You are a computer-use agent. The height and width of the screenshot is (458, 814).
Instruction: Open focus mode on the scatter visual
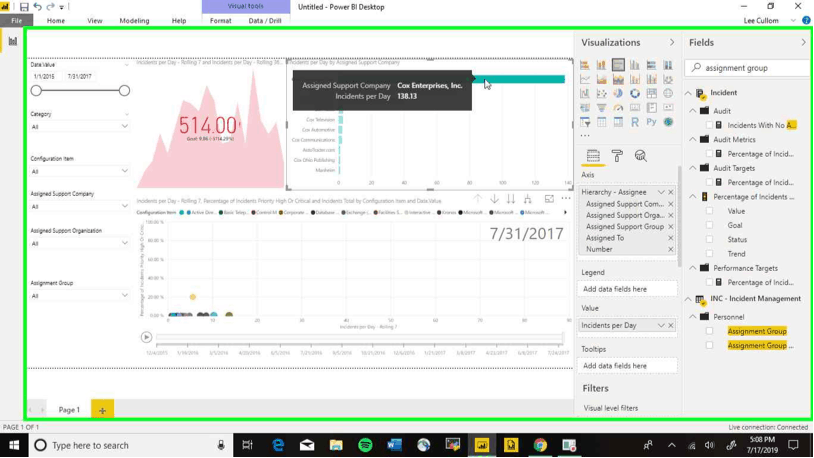click(549, 199)
